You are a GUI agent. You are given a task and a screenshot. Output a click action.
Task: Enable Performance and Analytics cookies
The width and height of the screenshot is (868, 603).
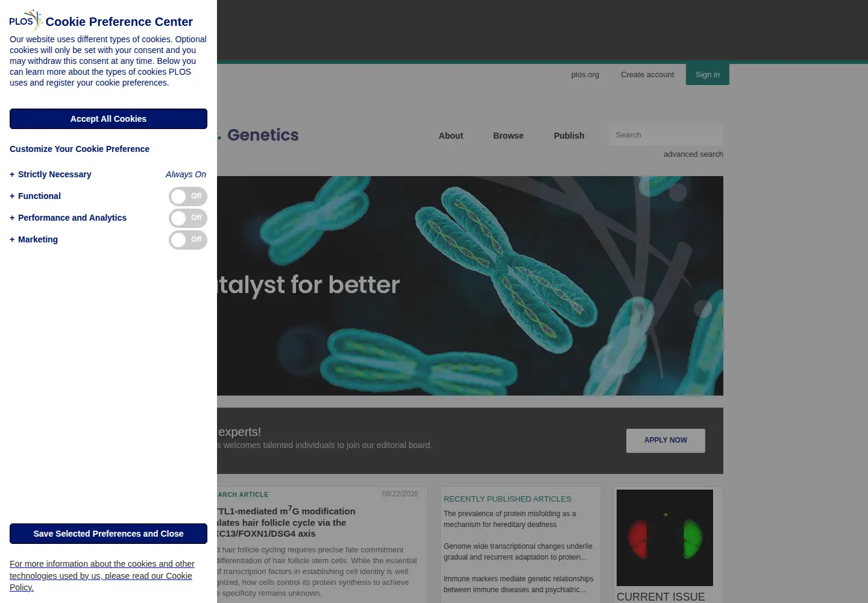click(x=188, y=218)
